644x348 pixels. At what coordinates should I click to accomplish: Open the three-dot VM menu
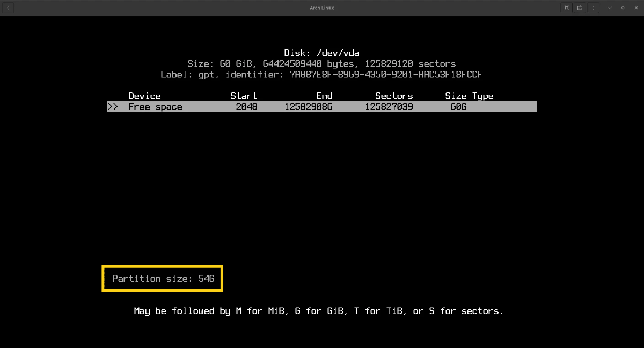(x=593, y=8)
